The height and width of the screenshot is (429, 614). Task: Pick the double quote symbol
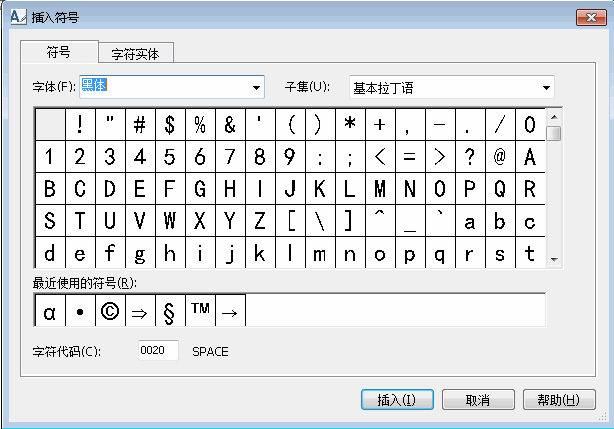[110, 124]
